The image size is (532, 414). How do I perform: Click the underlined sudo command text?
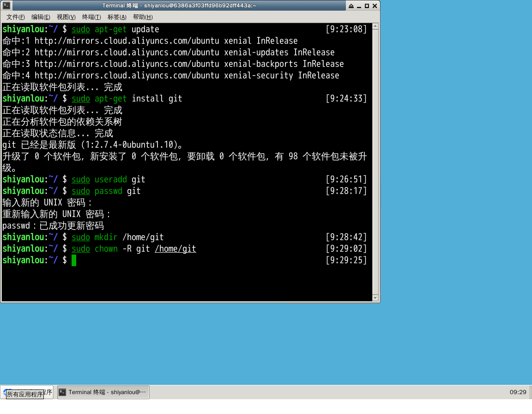[80, 29]
